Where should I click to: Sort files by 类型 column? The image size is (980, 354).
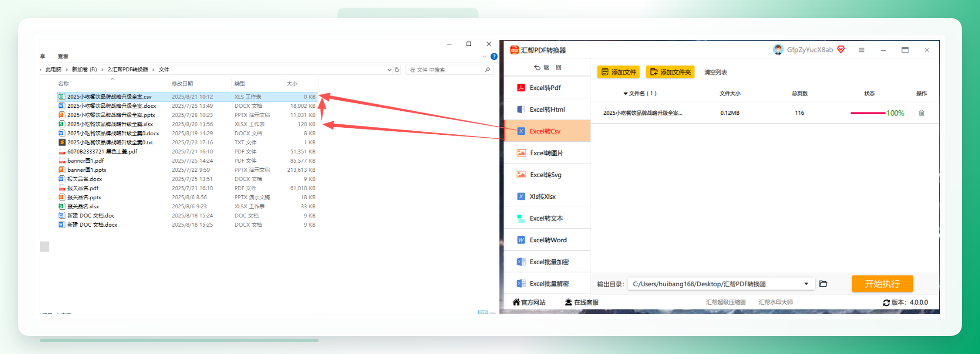tap(240, 84)
